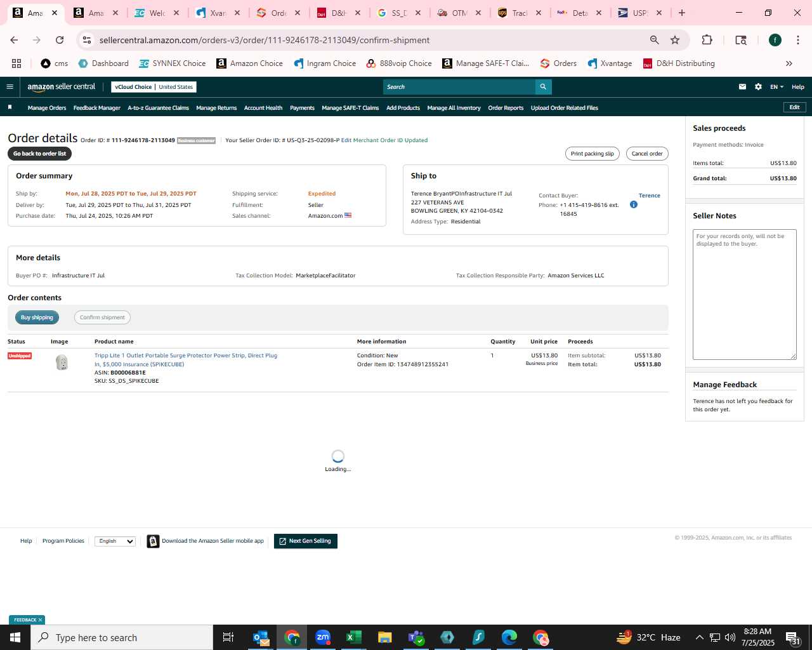The width and height of the screenshot is (812, 650).
Task: Click the Amazon Seller Central logo
Action: pos(62,87)
